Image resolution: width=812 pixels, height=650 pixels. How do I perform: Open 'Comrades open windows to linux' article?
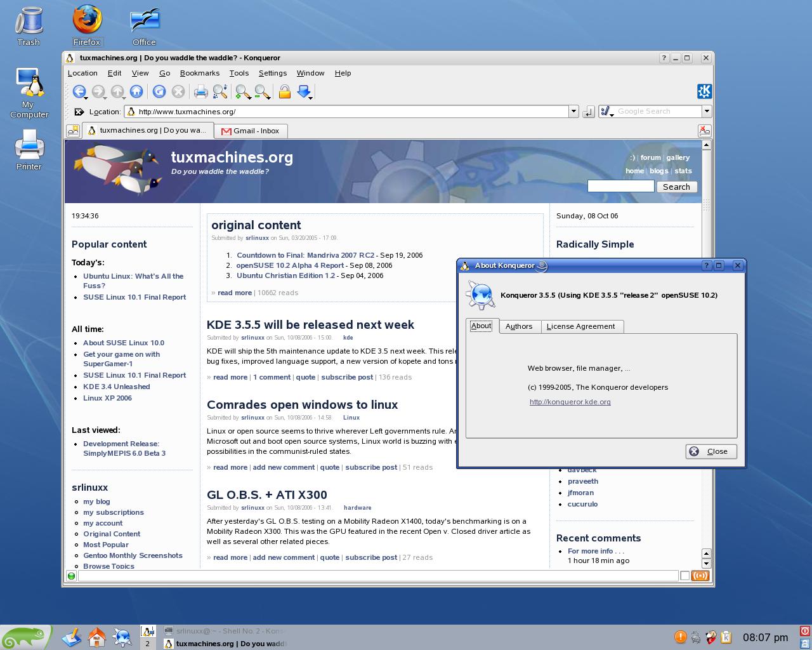(302, 404)
